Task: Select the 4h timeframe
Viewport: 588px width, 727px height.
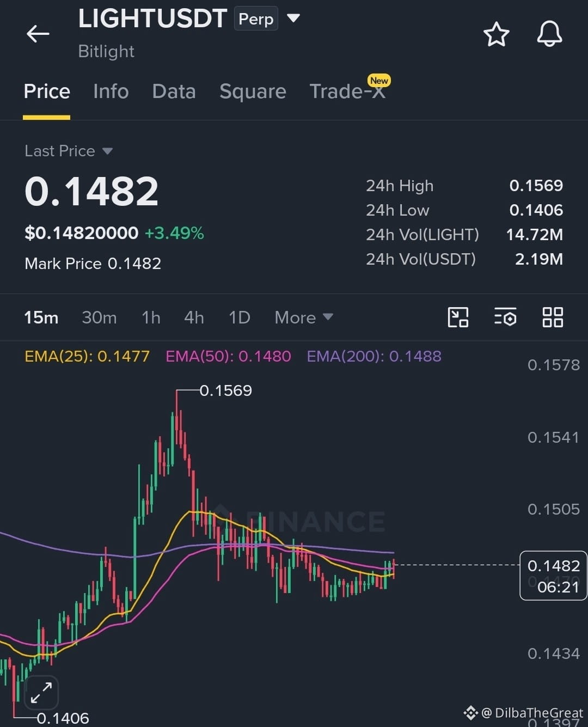Action: tap(194, 317)
